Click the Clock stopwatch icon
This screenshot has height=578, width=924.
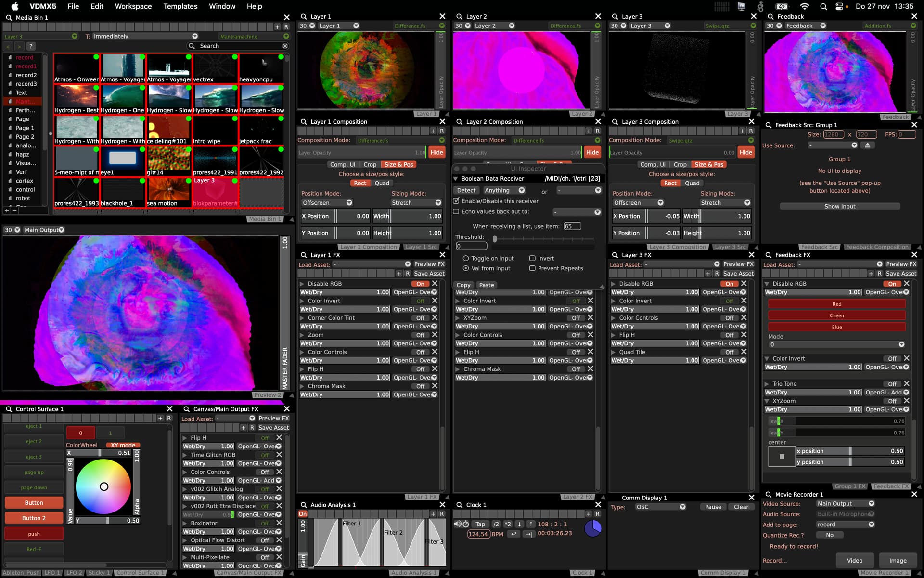(x=466, y=524)
